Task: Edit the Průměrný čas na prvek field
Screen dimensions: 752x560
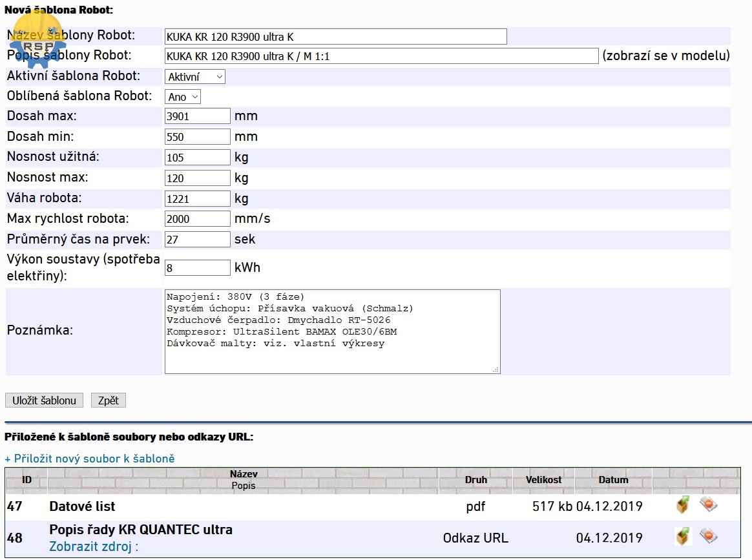Action: [x=197, y=239]
